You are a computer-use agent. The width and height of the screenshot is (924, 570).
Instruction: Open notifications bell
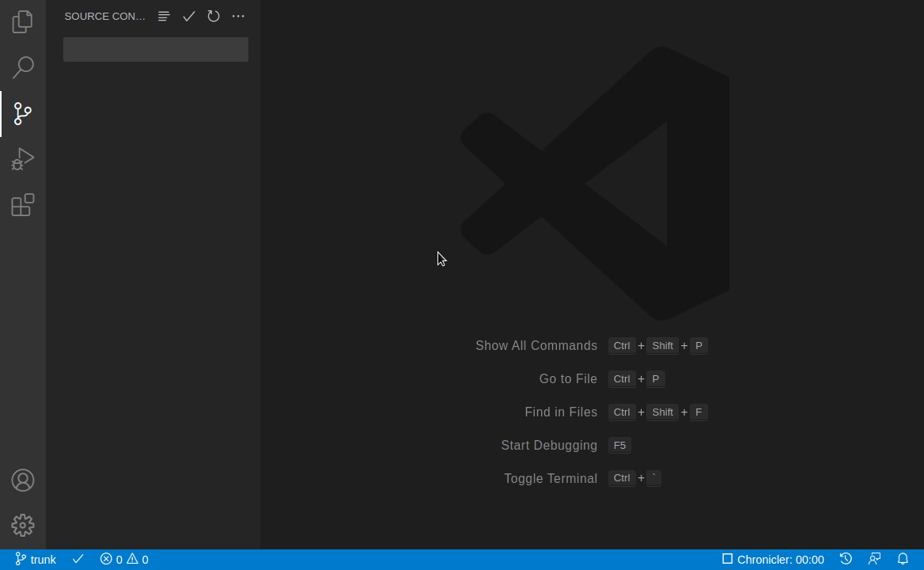[x=903, y=560]
